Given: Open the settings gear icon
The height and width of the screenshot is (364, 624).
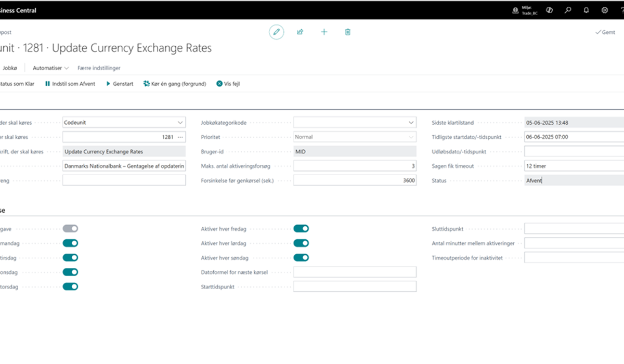Looking at the screenshot, I should [605, 10].
